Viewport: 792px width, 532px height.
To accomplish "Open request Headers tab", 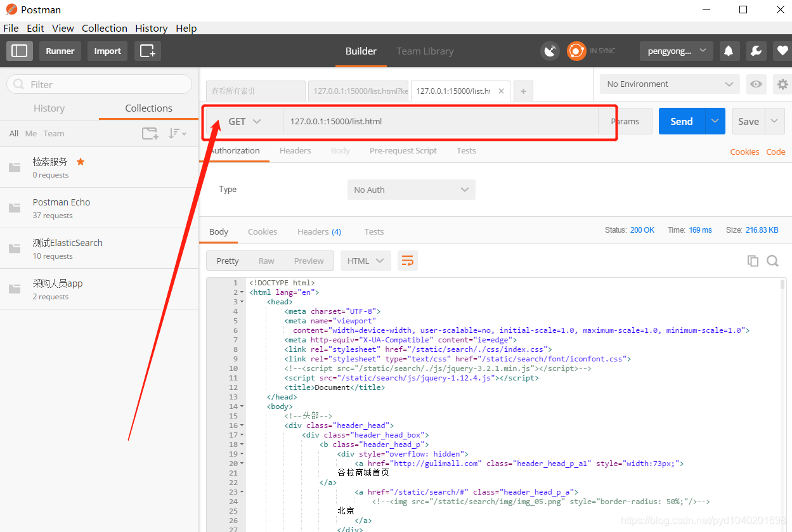I will point(295,150).
